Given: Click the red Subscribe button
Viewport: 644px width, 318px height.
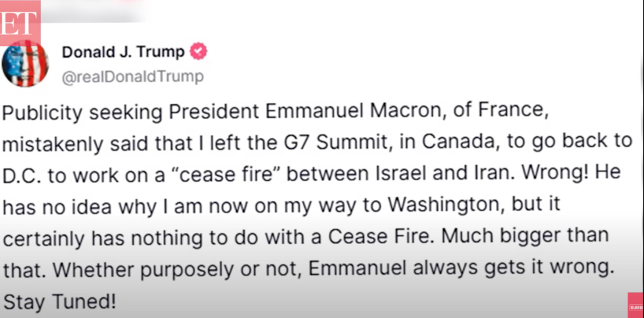Looking at the screenshot, I should (x=636, y=304).
